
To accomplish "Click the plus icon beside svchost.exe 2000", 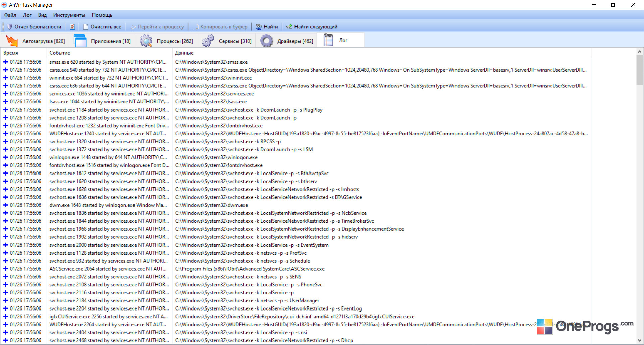I will tap(6, 245).
